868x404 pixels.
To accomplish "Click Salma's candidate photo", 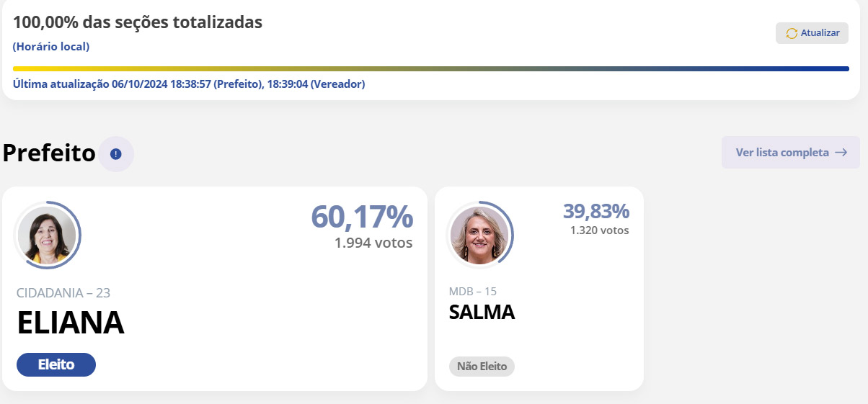I will (479, 235).
